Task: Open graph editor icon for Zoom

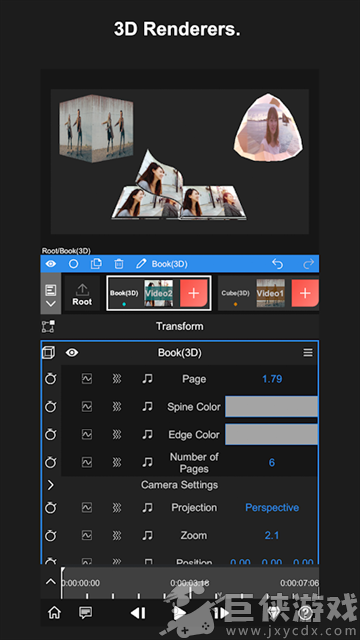Action: [87, 536]
